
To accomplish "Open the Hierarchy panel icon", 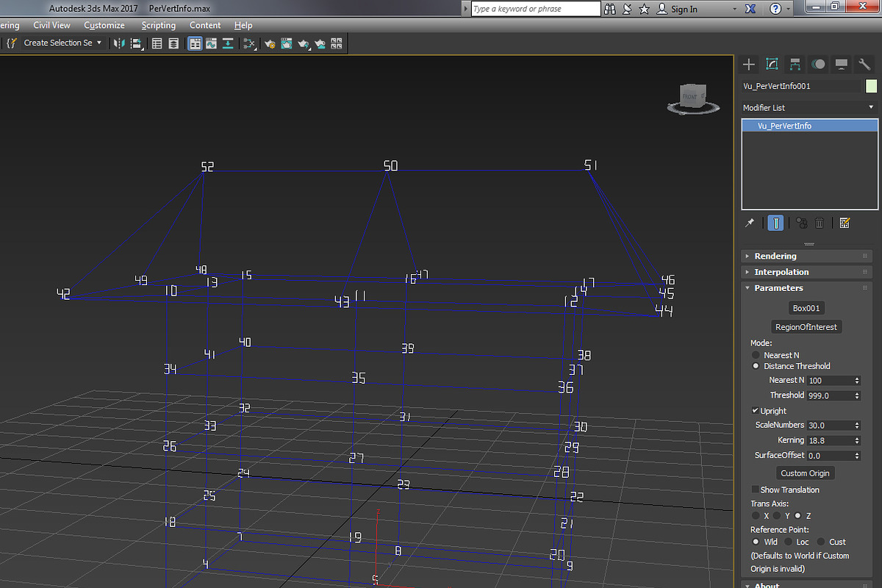I will 795,64.
